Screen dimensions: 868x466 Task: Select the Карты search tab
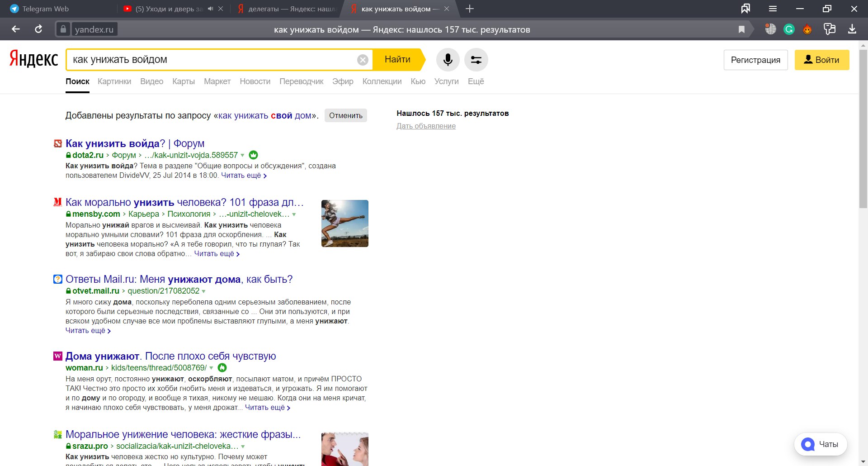point(184,81)
